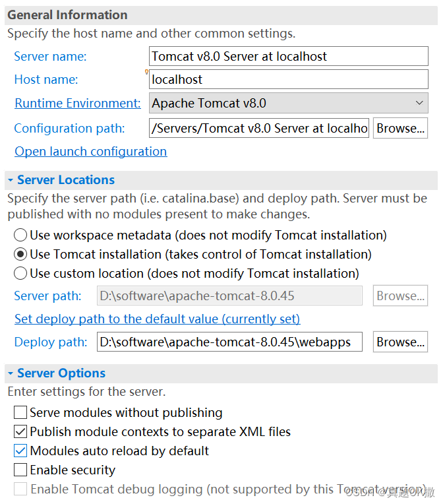Open the Apache Tomcat v8.0 runtime dropdown
This screenshot has width=445, height=504.
pyautogui.click(x=288, y=103)
